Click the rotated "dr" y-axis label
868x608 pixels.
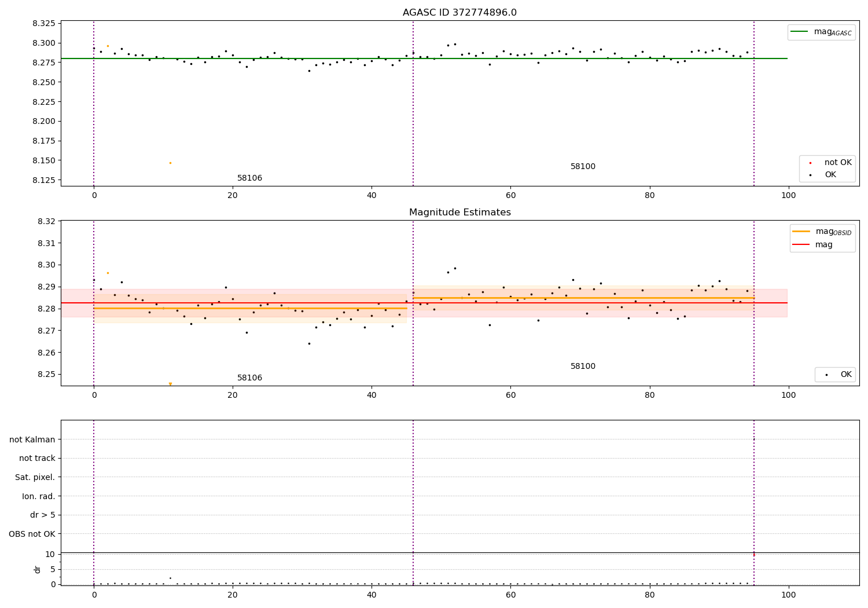coord(38,569)
